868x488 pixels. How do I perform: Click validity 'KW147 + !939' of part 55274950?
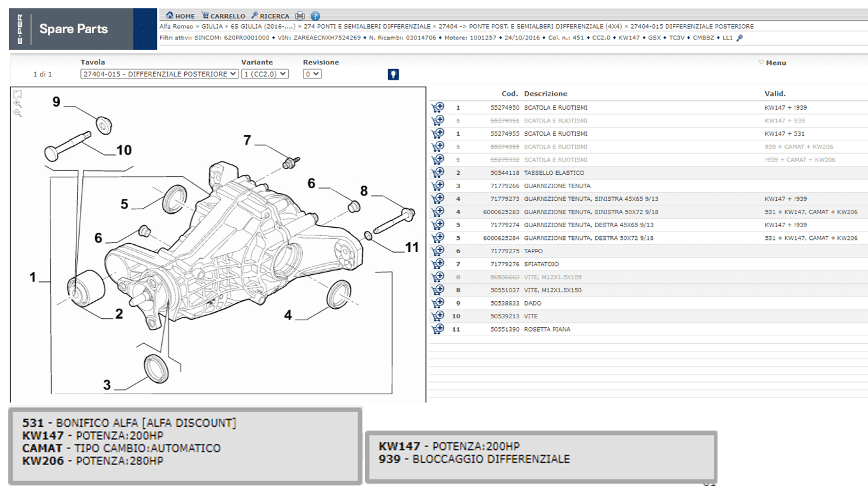[x=786, y=108]
